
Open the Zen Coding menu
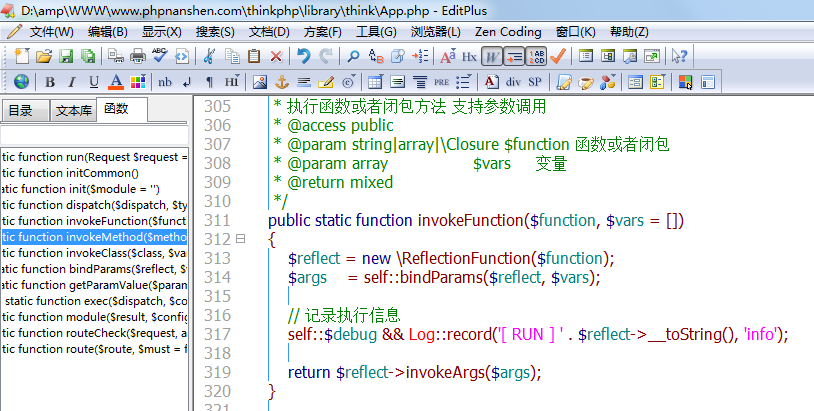pos(508,32)
